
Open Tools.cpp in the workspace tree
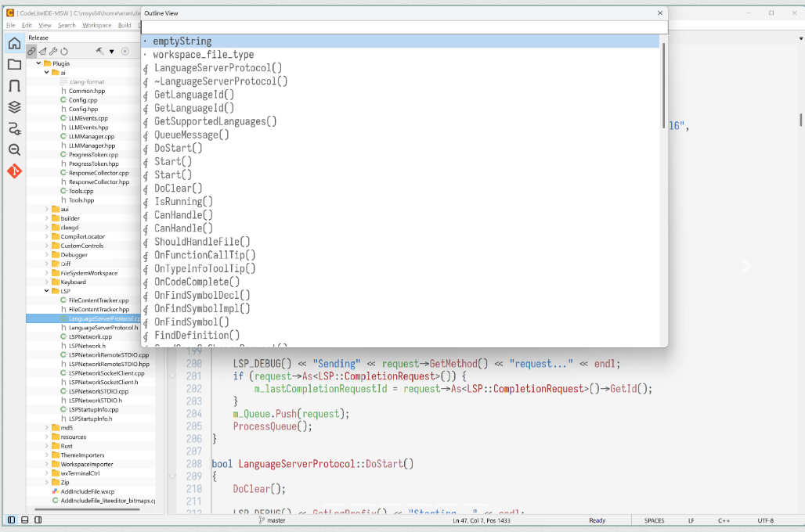point(81,191)
